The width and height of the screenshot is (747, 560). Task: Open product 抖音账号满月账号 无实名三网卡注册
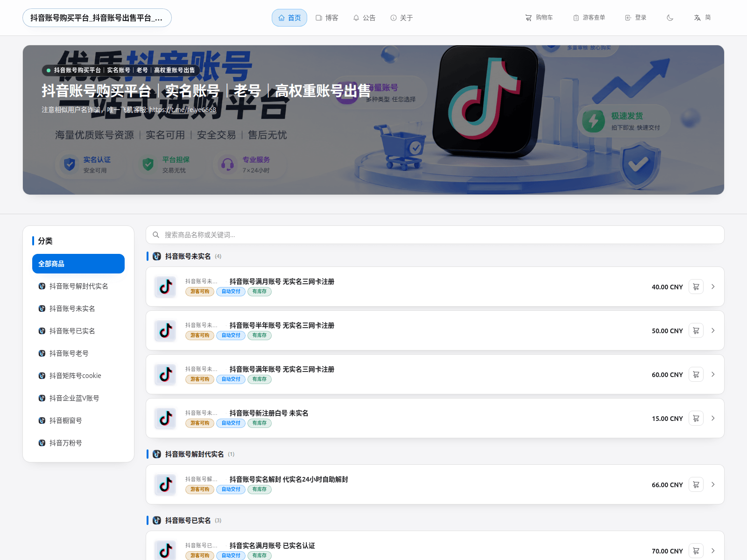(x=282, y=281)
